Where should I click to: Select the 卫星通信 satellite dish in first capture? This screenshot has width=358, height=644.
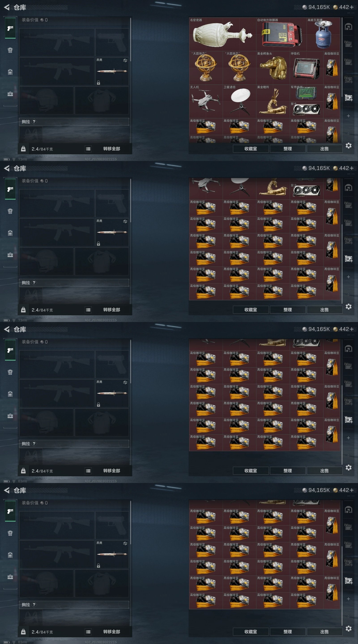[239, 101]
